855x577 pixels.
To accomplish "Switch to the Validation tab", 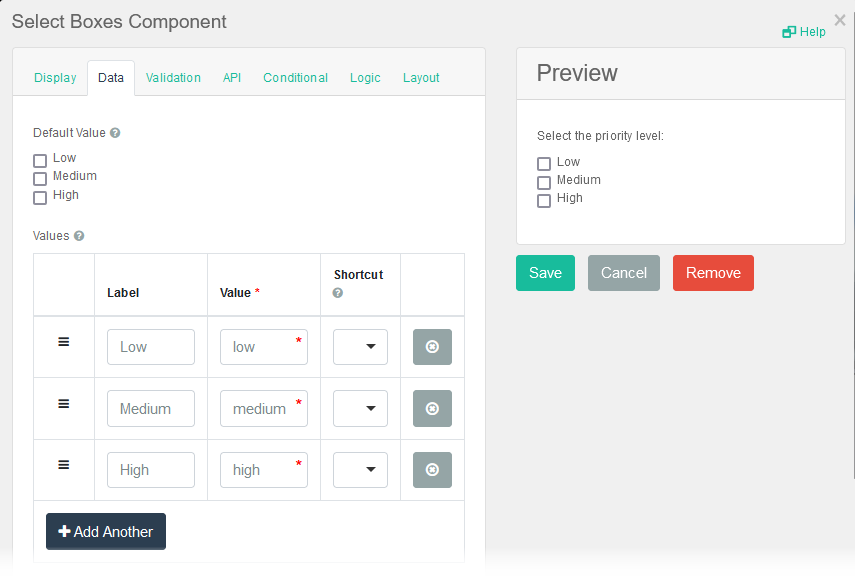I will 173,78.
